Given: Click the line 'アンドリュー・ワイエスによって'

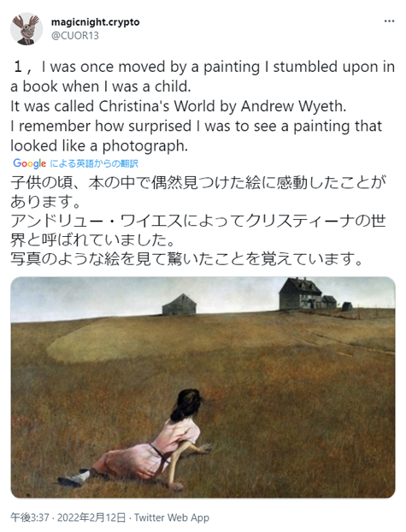Looking at the screenshot, I should click(127, 222).
